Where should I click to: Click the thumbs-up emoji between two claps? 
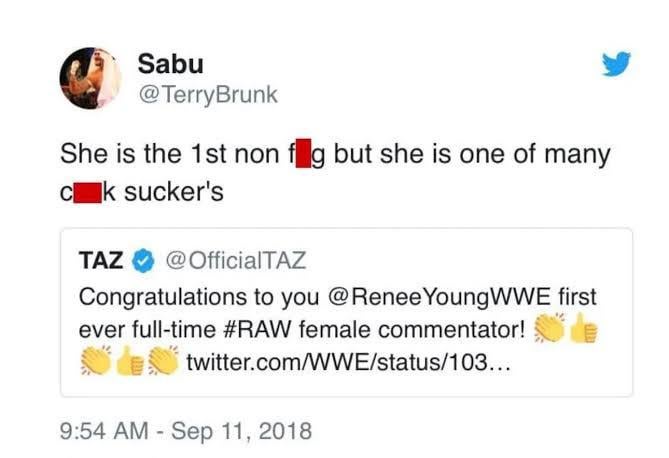(x=130, y=363)
